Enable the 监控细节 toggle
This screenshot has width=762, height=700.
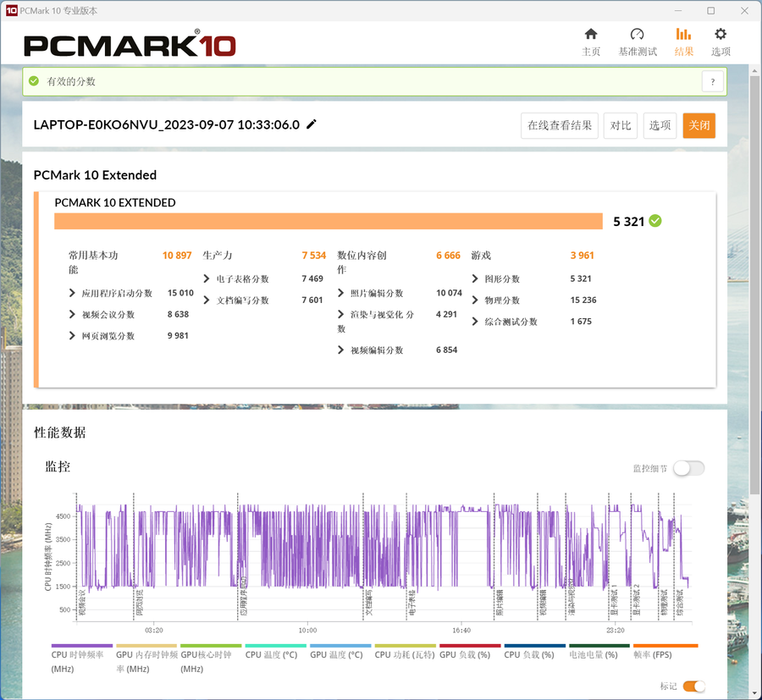688,468
